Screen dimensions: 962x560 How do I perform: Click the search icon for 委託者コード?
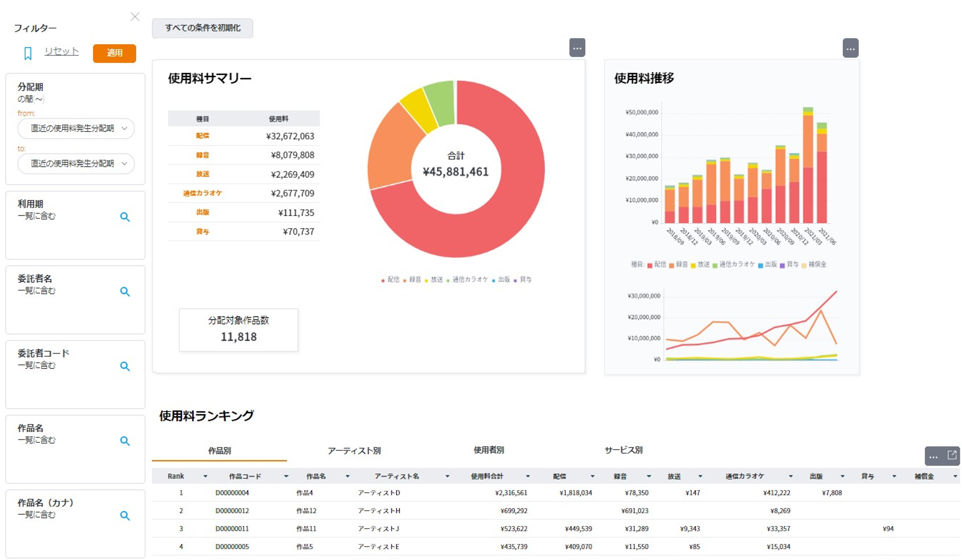coord(125,367)
